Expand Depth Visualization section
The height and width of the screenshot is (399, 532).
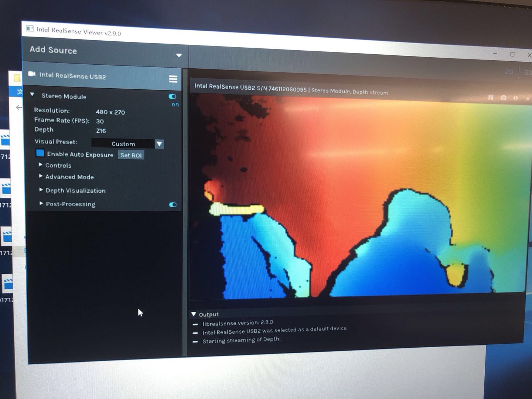point(41,190)
